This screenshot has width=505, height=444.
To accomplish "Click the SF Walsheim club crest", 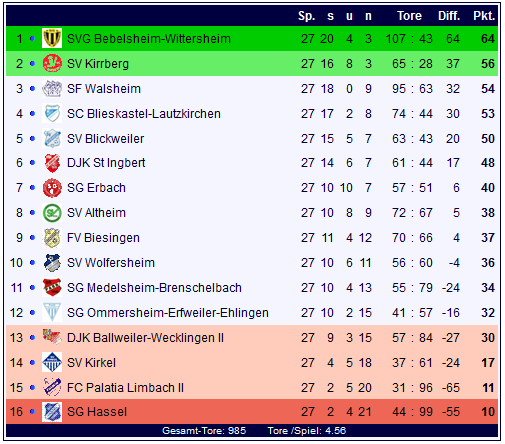I will 52,88.
